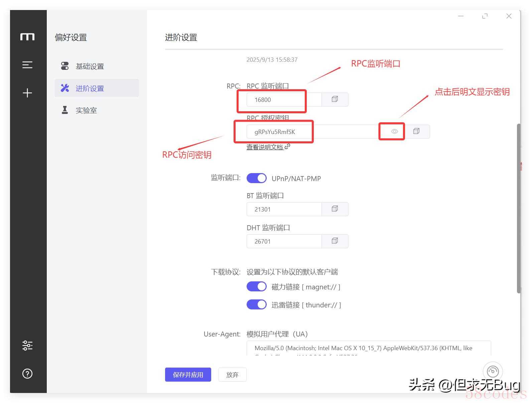The image size is (532, 403).
Task: Toggle the UPnP/NAT-PMP switch
Action: pyautogui.click(x=257, y=178)
